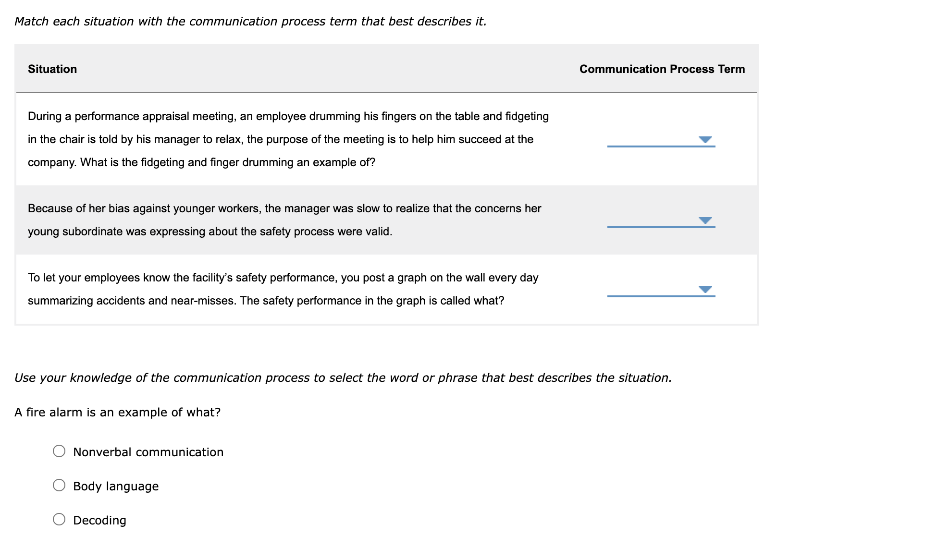Click the Communication Process Term header
The image size is (937, 560).
point(662,69)
